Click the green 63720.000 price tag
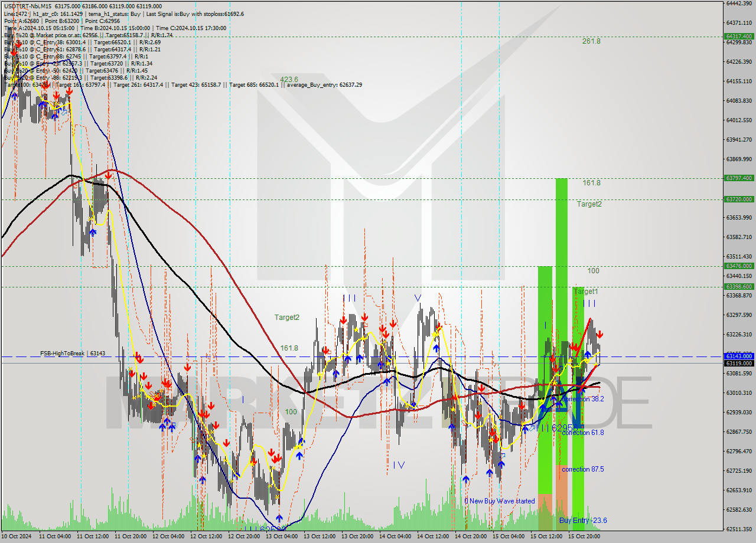The image size is (756, 543). pos(738,199)
